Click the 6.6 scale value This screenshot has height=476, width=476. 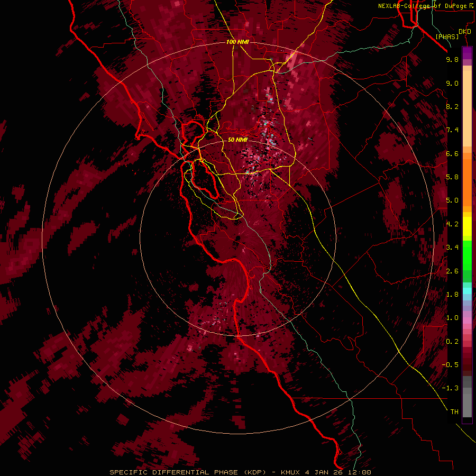[x=452, y=153]
